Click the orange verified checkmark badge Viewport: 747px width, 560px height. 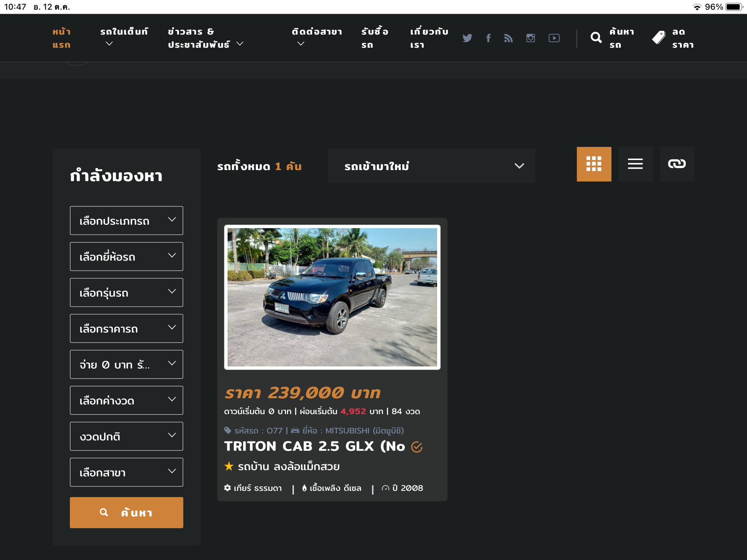click(417, 447)
